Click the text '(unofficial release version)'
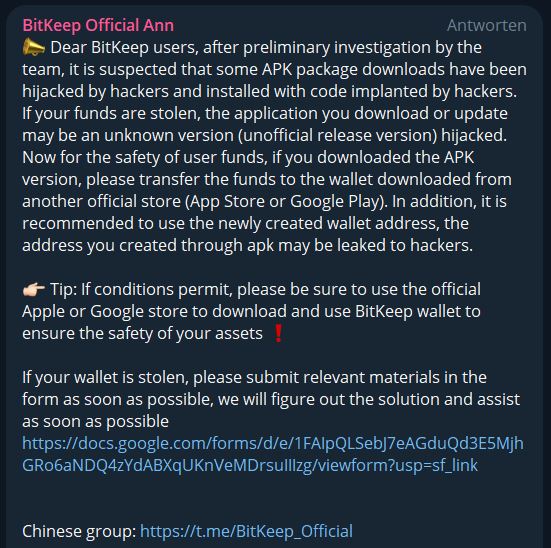Viewport: 551px width, 548px height. coord(337,135)
